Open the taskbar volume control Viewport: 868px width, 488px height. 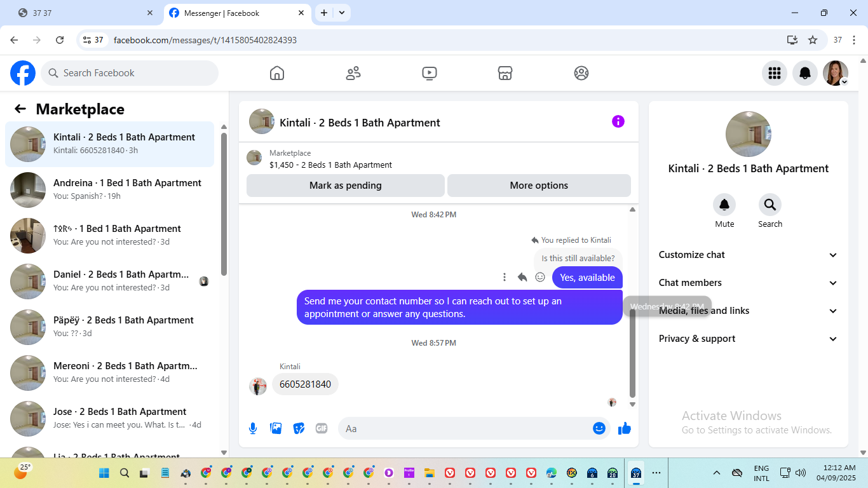[x=801, y=473]
